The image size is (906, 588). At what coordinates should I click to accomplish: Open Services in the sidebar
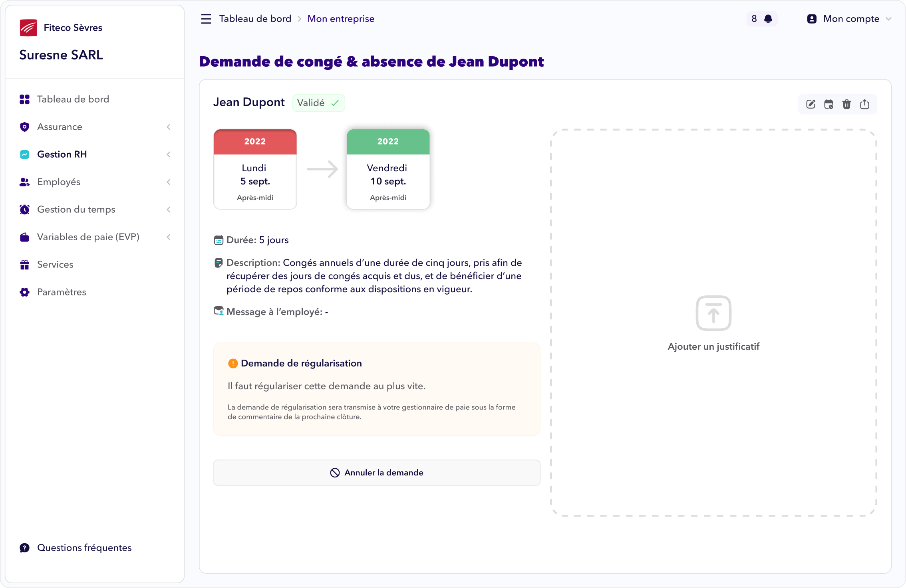pyautogui.click(x=55, y=264)
